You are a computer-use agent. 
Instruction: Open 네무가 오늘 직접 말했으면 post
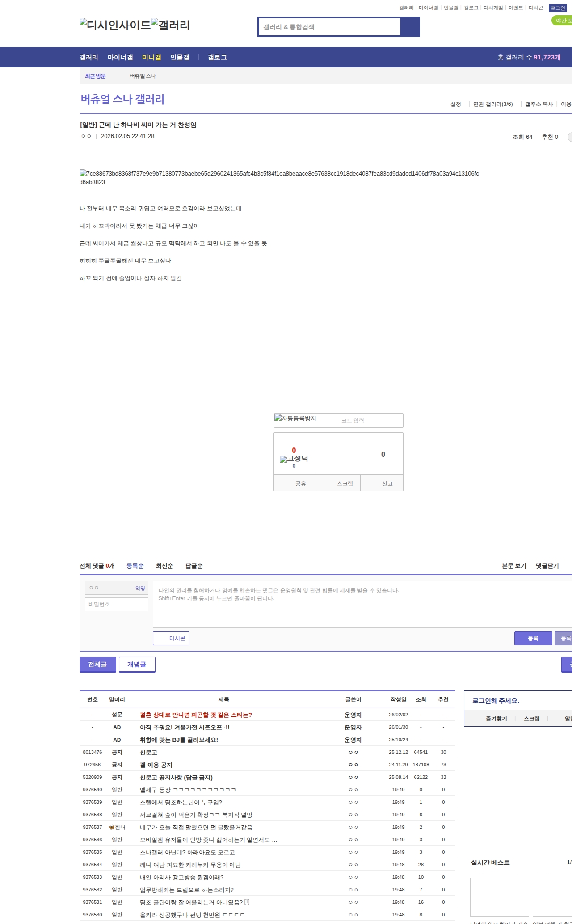(x=196, y=827)
